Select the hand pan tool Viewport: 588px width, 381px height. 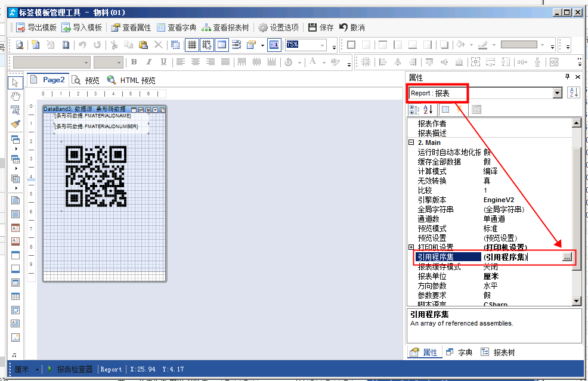click(x=16, y=97)
